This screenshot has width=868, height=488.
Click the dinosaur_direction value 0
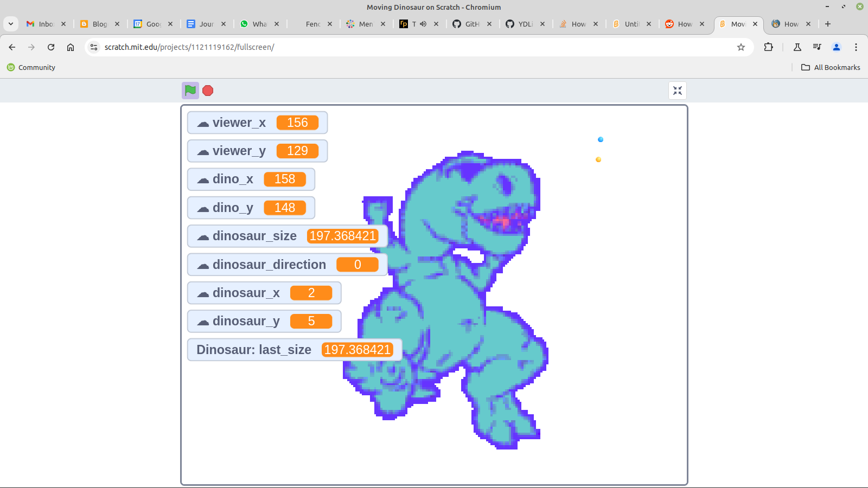click(358, 265)
